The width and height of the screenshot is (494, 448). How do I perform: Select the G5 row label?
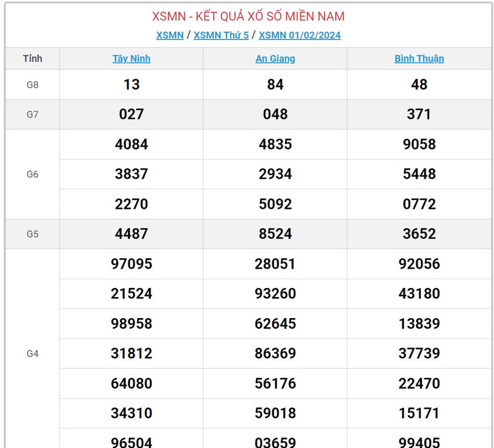[x=32, y=234]
